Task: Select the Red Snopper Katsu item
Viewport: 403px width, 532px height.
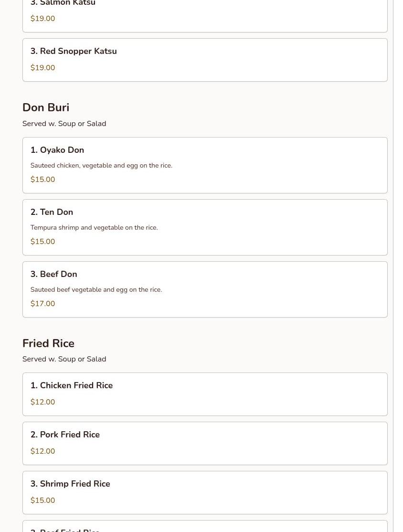Action: tap(205, 60)
